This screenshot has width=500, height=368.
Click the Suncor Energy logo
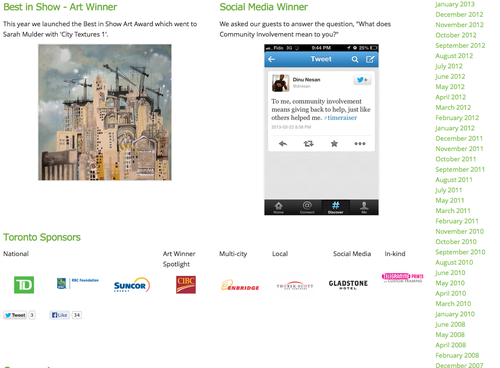[132, 285]
